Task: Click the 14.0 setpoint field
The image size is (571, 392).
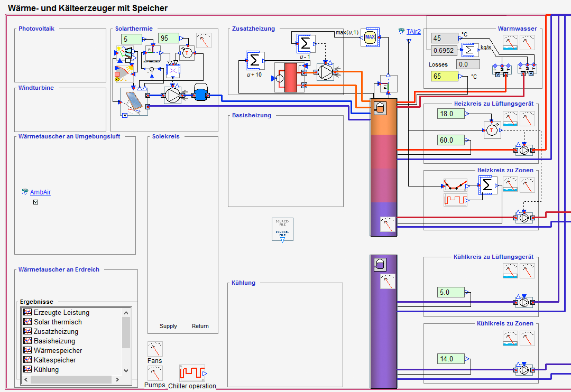Action: click(x=450, y=359)
